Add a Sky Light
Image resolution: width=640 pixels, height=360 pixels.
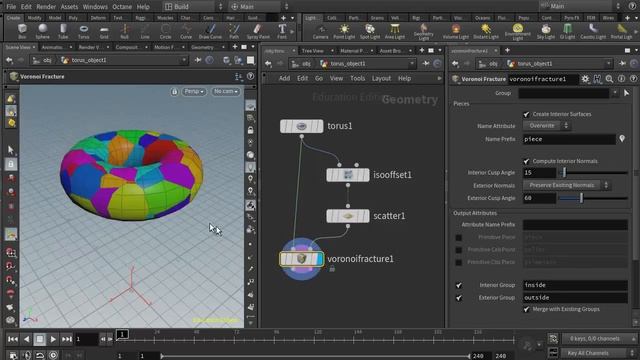point(546,31)
